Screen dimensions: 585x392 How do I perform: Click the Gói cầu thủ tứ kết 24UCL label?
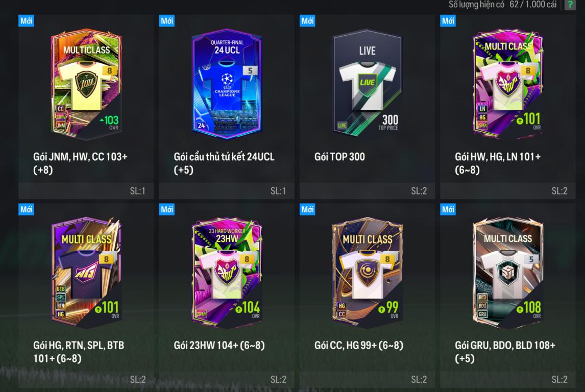tap(224, 157)
